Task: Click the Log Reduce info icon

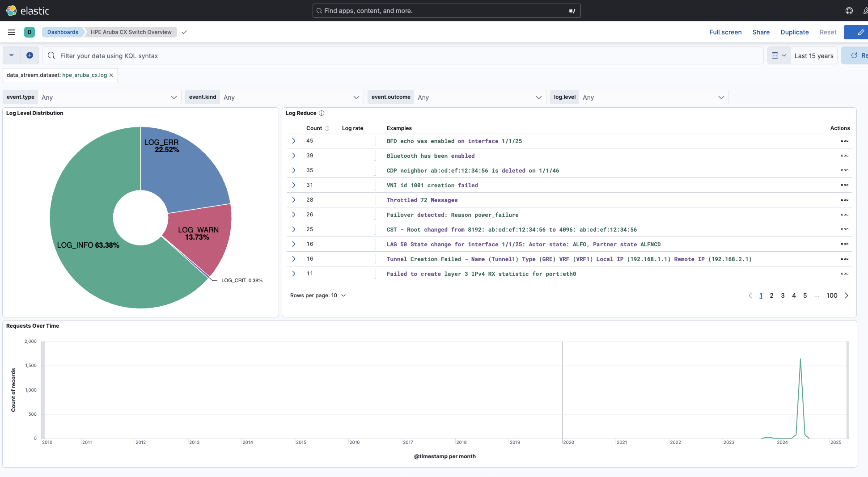Action: (x=322, y=113)
